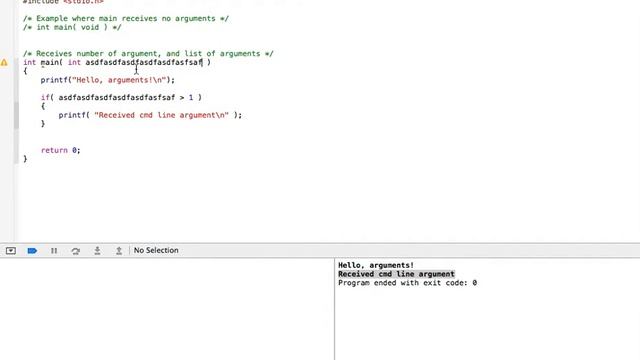
Task: Click highlighted 'Received cmd line argument' console line
Action: [396, 274]
